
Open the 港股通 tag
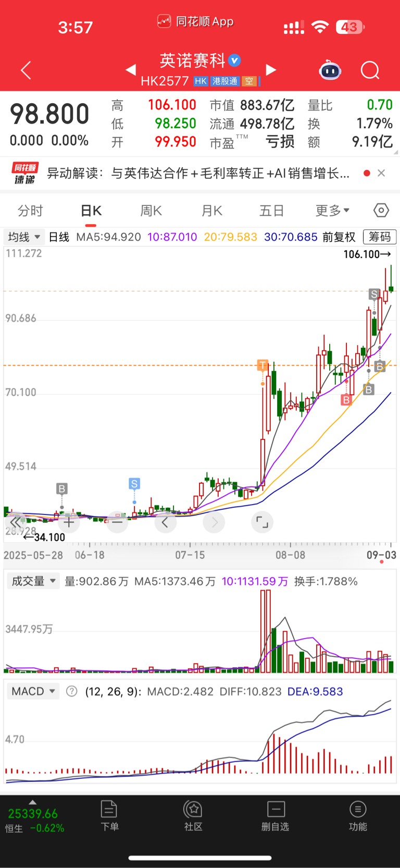click(224, 81)
